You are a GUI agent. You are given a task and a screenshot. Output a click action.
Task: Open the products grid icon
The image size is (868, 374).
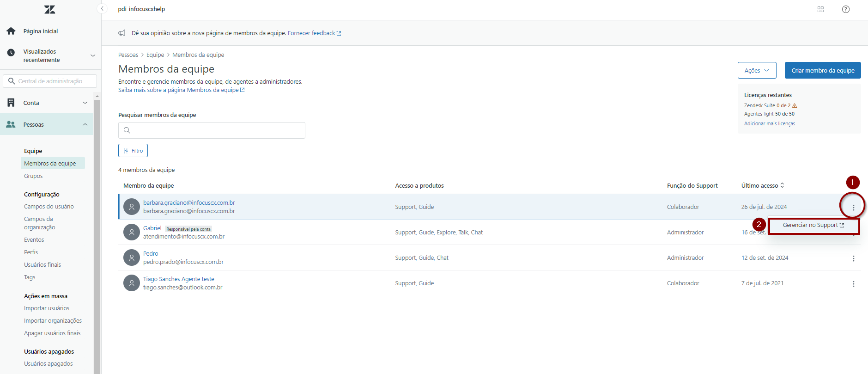[x=820, y=9]
